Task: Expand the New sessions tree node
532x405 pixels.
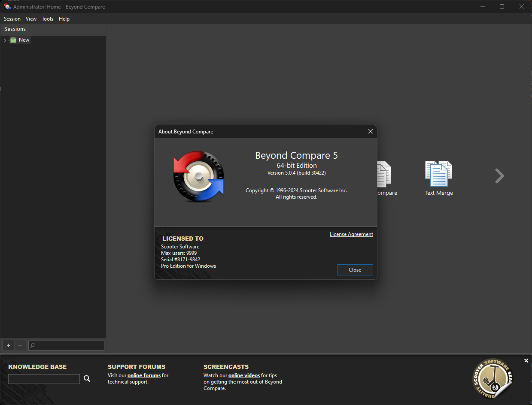Action: 5,40
